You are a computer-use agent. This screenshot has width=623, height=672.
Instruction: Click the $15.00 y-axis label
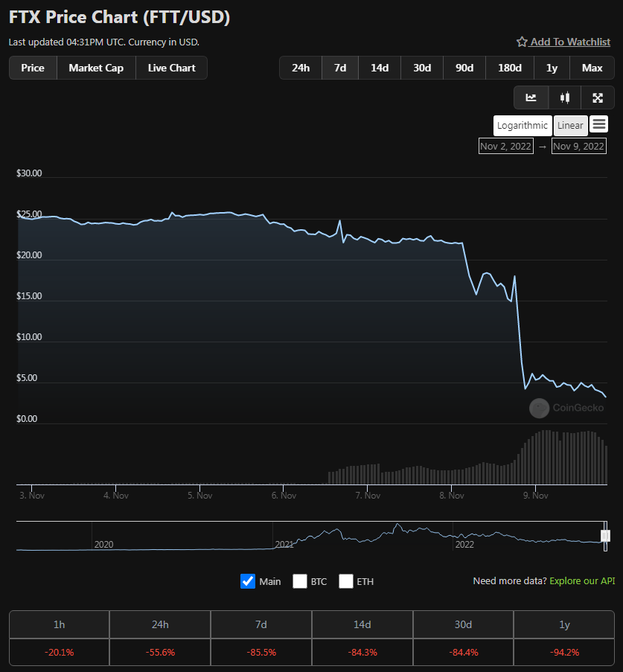(x=29, y=295)
